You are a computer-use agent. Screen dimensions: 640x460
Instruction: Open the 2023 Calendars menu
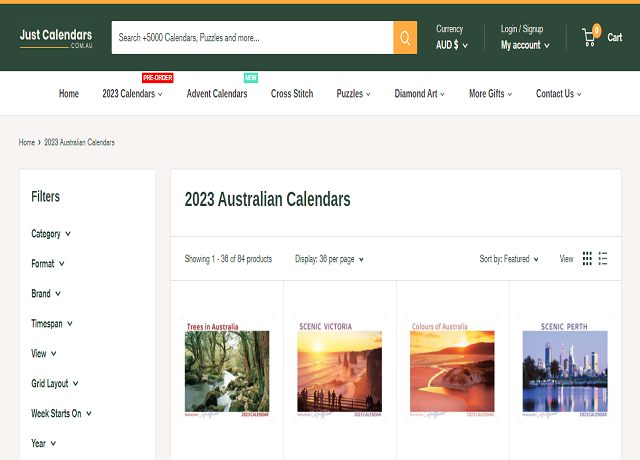132,94
